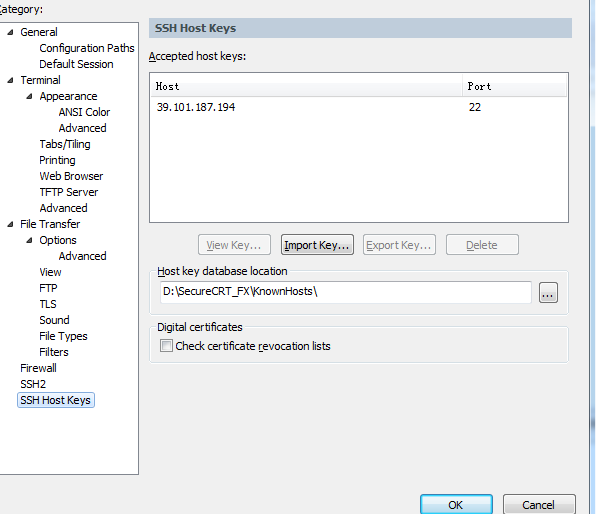Sort accepted keys by Host column

pos(306,86)
